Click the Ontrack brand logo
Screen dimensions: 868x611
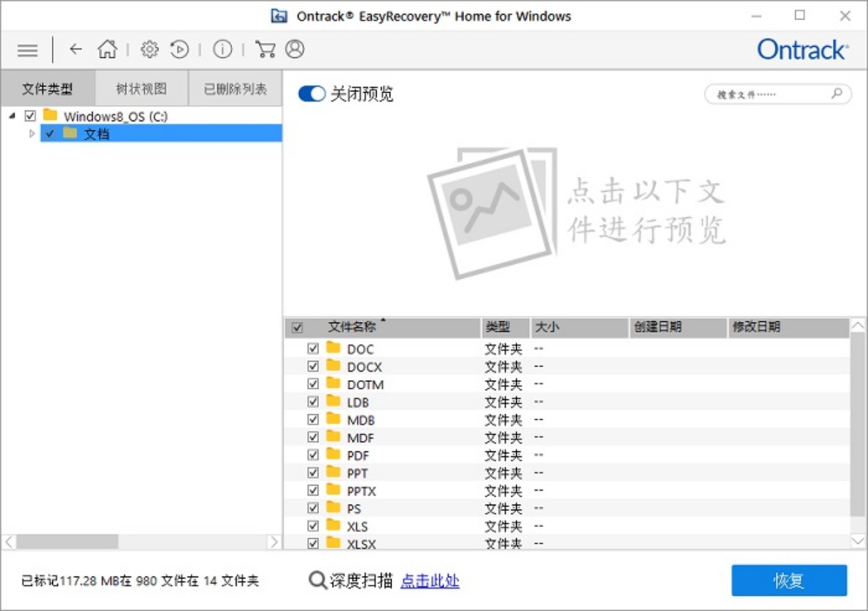[803, 49]
